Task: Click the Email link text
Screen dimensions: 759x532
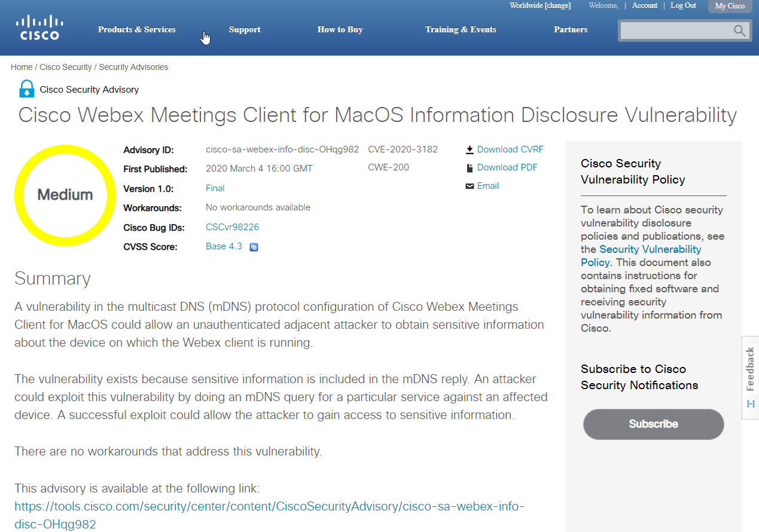Action: pyautogui.click(x=488, y=186)
